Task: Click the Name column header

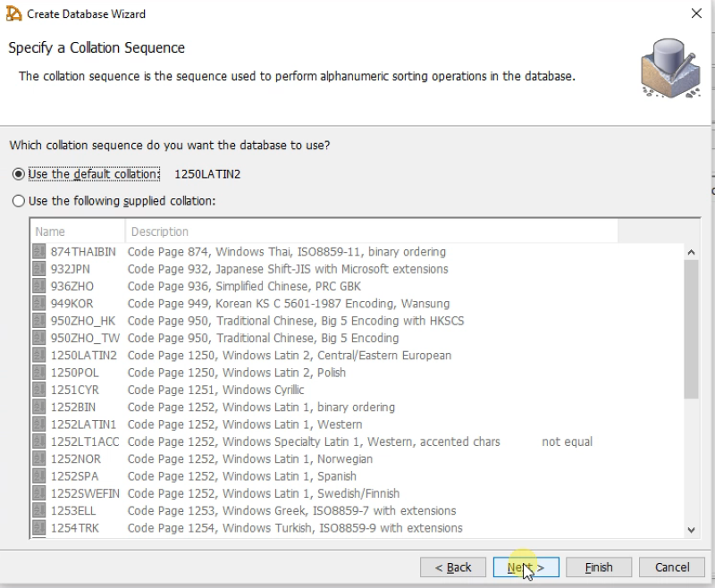Action: pyautogui.click(x=49, y=231)
